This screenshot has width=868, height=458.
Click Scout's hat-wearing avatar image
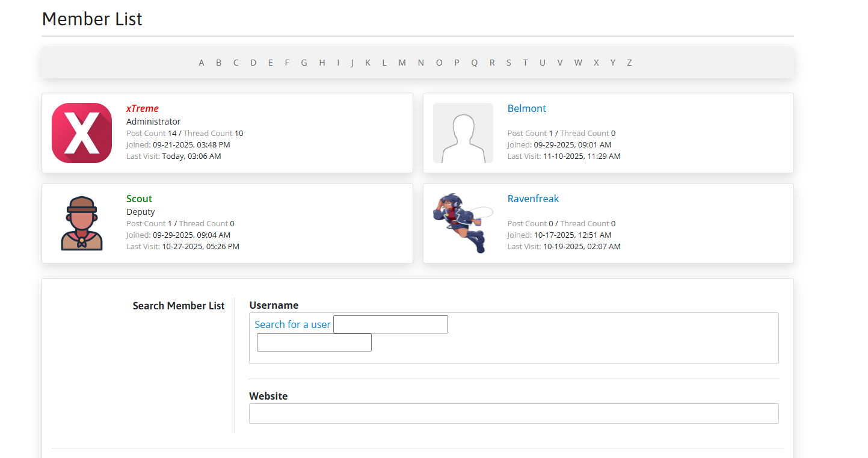pyautogui.click(x=82, y=223)
